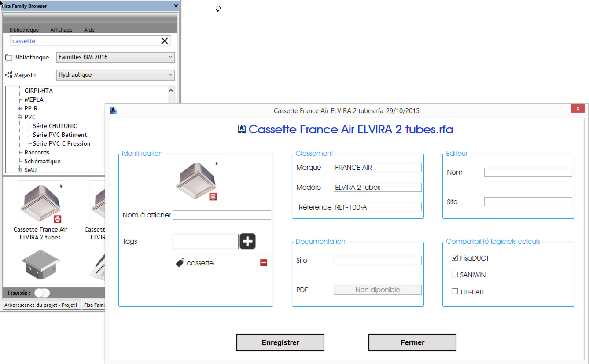Click the plus icon to add tag

pos(247,241)
